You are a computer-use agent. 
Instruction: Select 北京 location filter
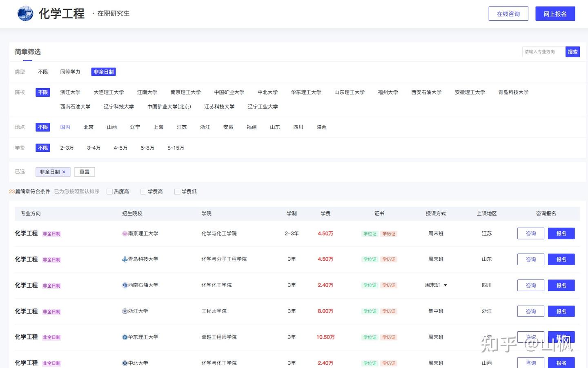tap(89, 127)
